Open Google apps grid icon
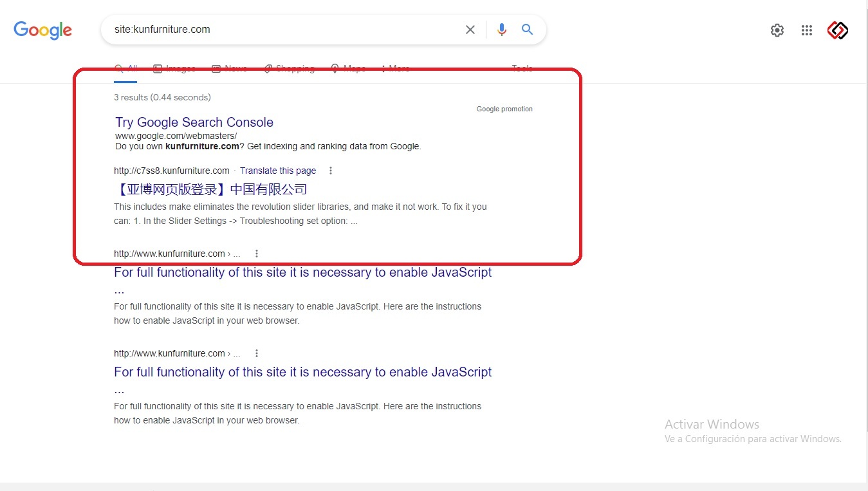This screenshot has width=868, height=491. coord(807,30)
